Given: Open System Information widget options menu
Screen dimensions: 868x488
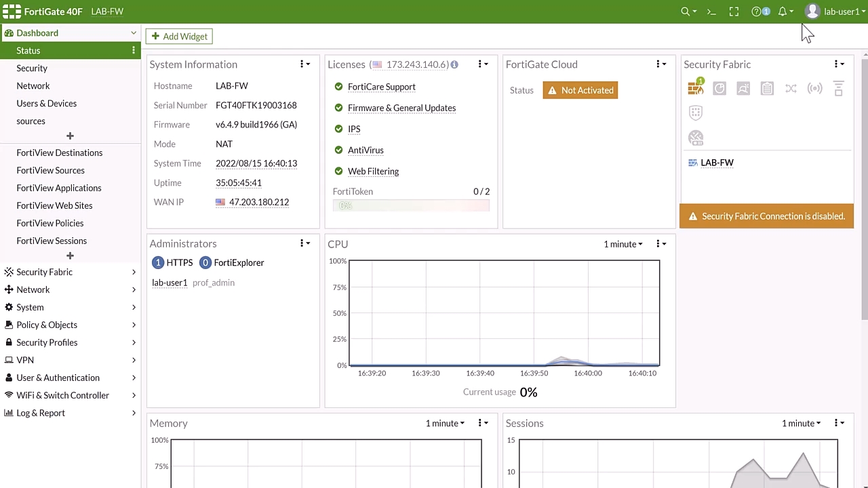Looking at the screenshot, I should (x=304, y=64).
